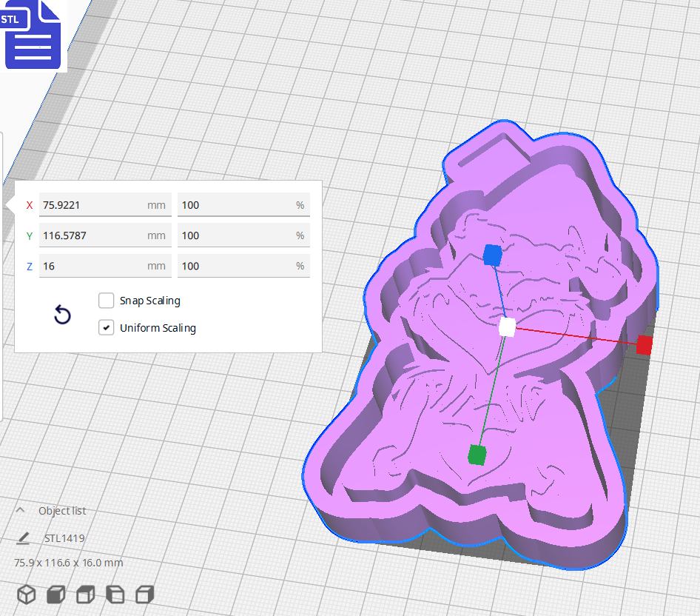
Task: Switch camera to the top view preset
Action: (85, 594)
